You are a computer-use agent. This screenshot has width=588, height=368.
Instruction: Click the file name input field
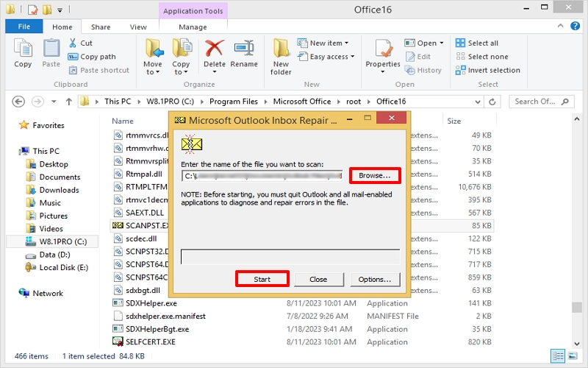coord(262,176)
